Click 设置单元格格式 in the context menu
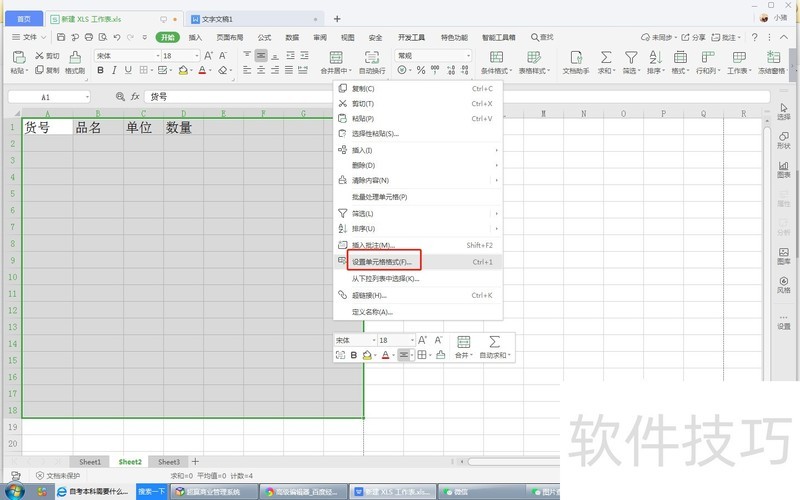800x500 pixels. [381, 262]
